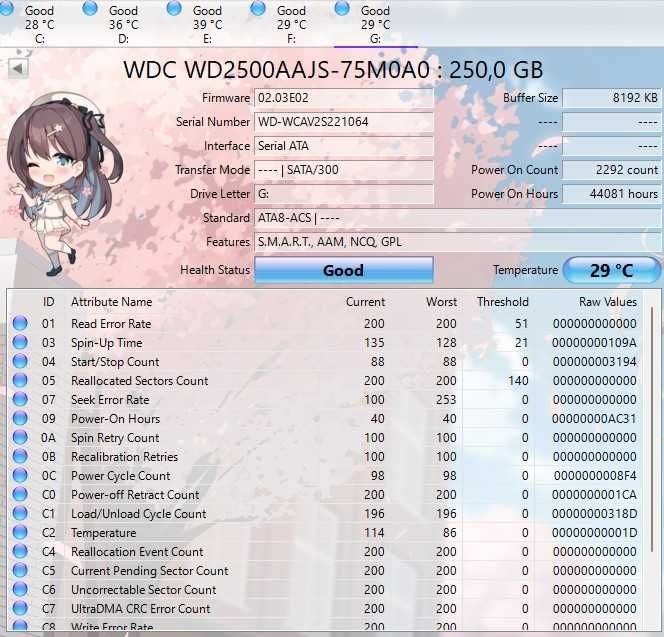Viewport: 664px width, 637px height.
Task: Click the status orb for Load/Unload Cycle Count
Action: pos(20,513)
